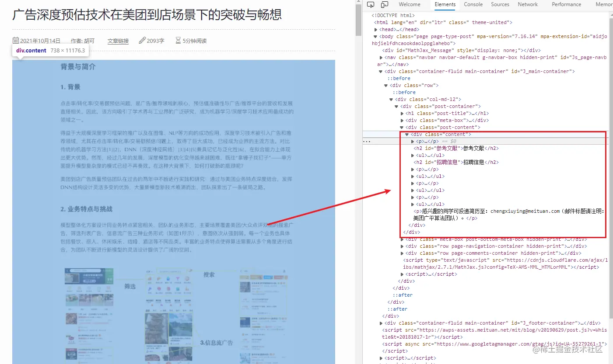Click the article's business-forms diagram image
Viewport: 613px width, 364px height.
(177, 315)
